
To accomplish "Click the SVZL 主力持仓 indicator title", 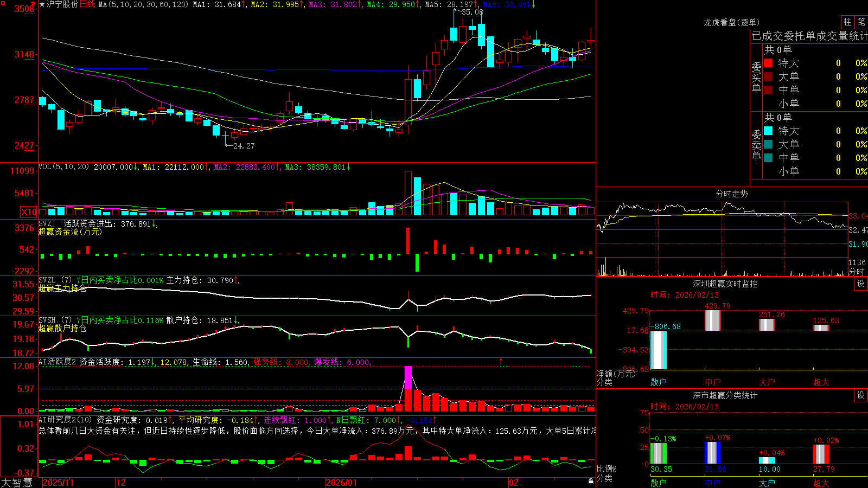I will (55, 280).
